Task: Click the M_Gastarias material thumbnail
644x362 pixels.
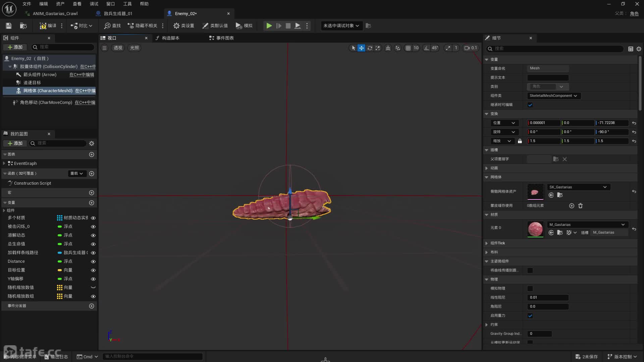Action: coord(535,229)
